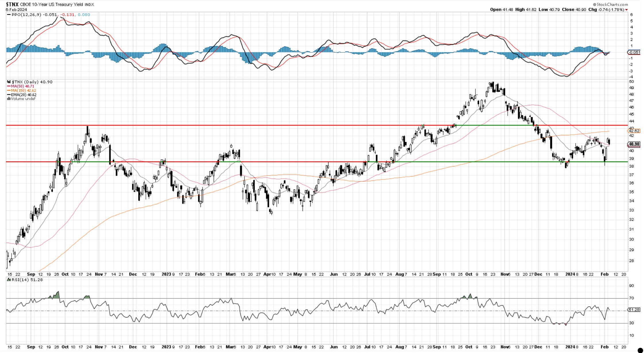Click the 51.28 RSI value tag
Image resolution: width=644 pixels, height=353 pixels.
[634, 310]
